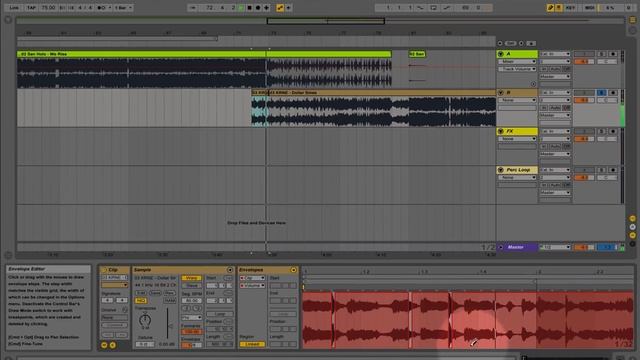Click the Arrangement Record button

coord(258,7)
